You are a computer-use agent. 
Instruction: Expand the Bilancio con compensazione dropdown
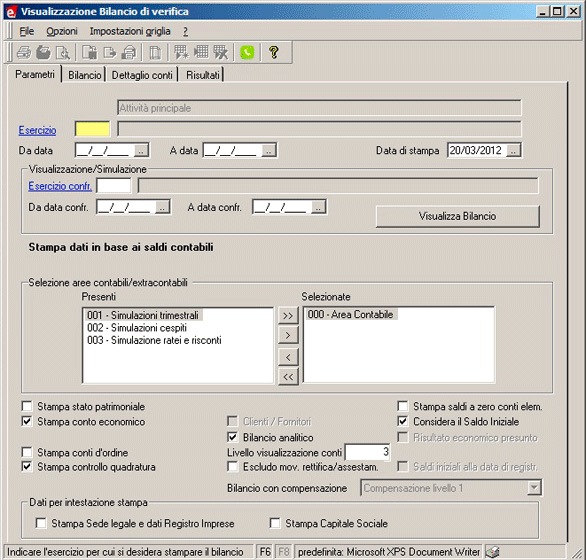(x=534, y=488)
